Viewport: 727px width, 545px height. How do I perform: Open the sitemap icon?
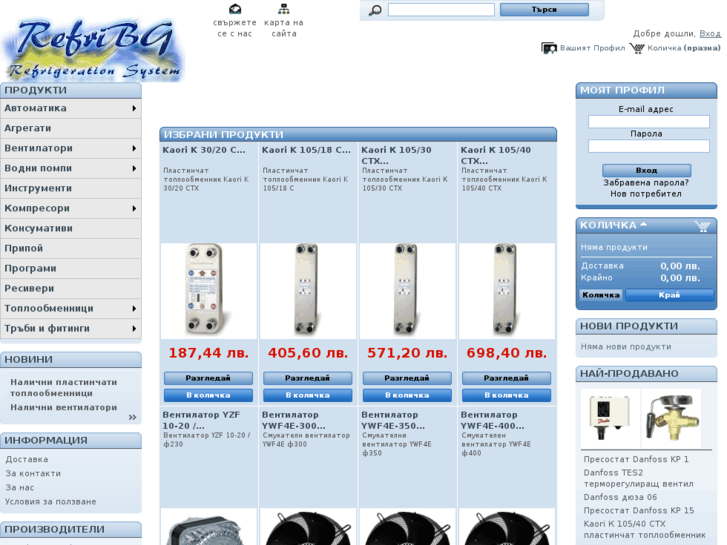click(284, 9)
